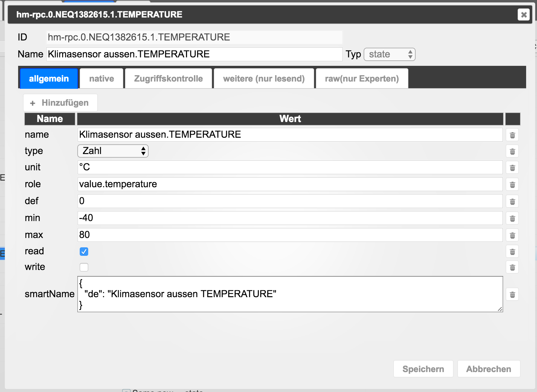Click the min field showing -40

click(x=290, y=218)
